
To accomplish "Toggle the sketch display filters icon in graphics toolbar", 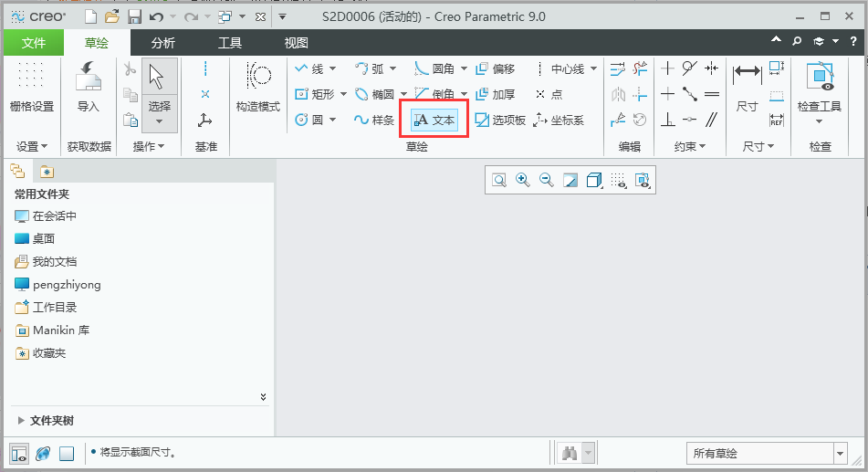I will 618,180.
